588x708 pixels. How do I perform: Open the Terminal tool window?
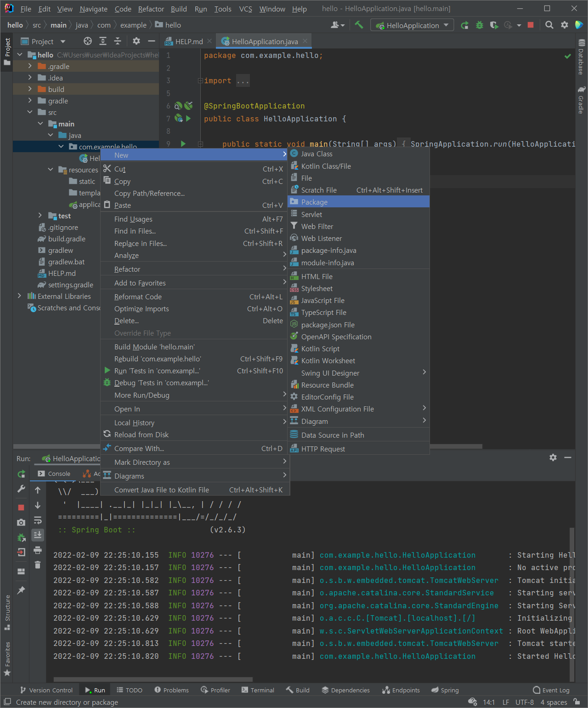(x=258, y=690)
